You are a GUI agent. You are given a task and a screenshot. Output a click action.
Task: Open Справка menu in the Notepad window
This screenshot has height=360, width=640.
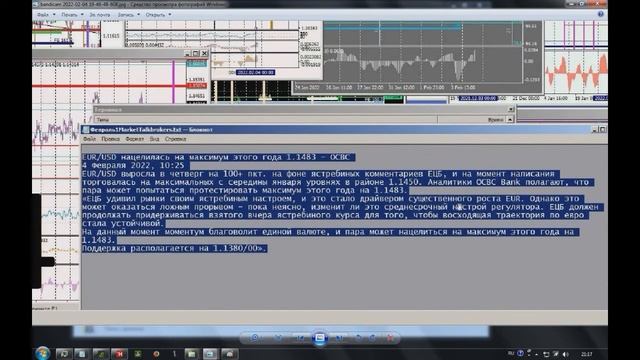point(176,139)
